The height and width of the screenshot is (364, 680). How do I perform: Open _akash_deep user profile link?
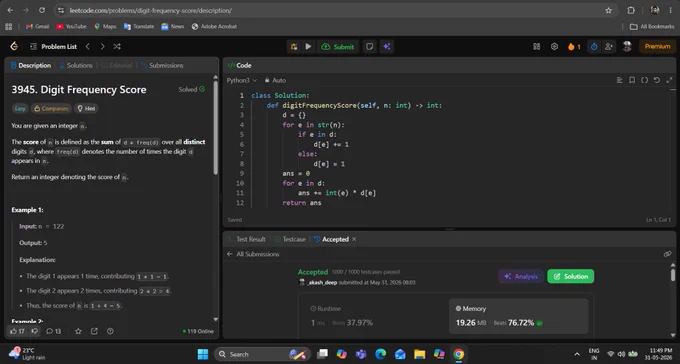tap(322, 282)
